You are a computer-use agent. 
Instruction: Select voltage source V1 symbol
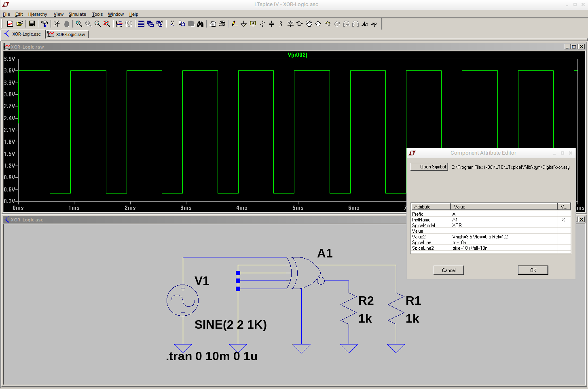[x=183, y=300]
